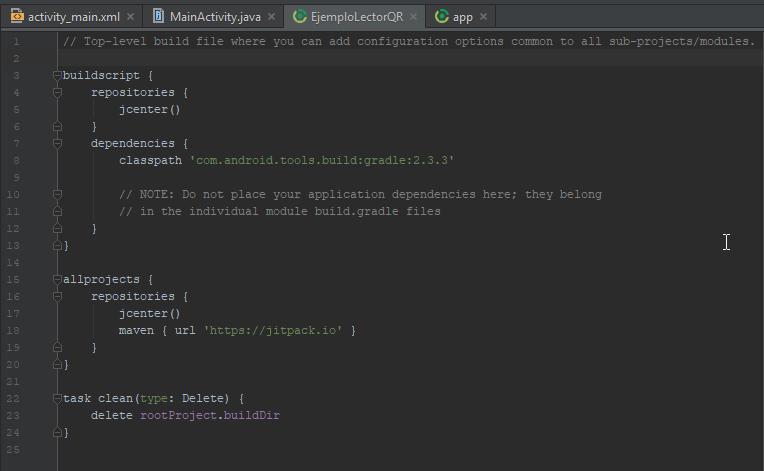Image resolution: width=764 pixels, height=471 pixels.
Task: Click the Gradle icon on EjemploLectorQR tab
Action: 299,17
